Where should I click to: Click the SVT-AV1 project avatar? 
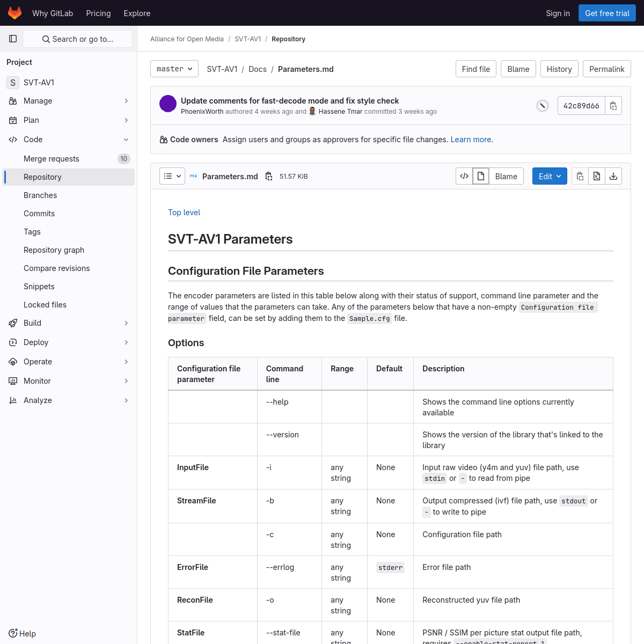point(13,82)
